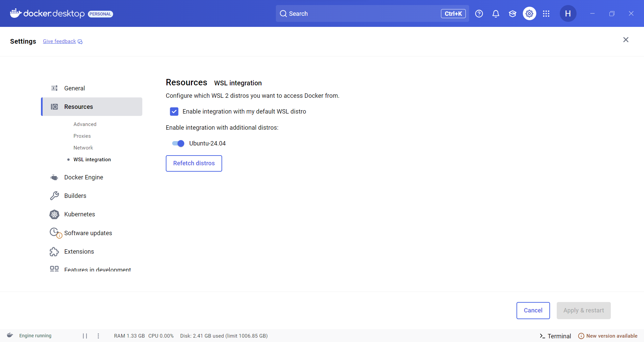Image resolution: width=644 pixels, height=342 pixels.
Task: Click the Docker Engine icon
Action: 54,177
